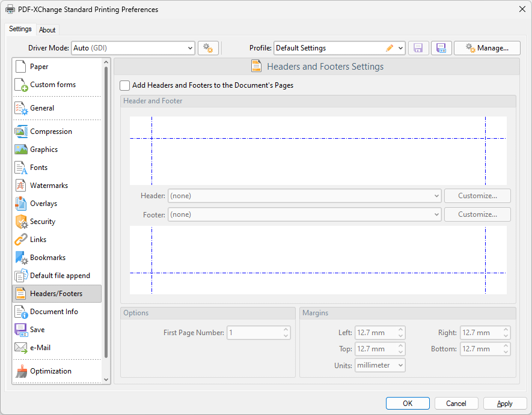The image size is (532, 415).
Task: Click the driver mode gear settings button
Action: point(208,48)
